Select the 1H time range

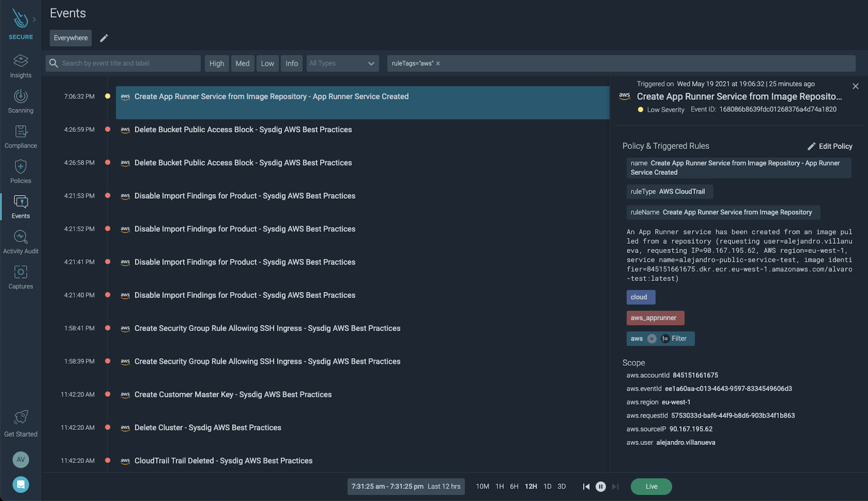coord(500,486)
